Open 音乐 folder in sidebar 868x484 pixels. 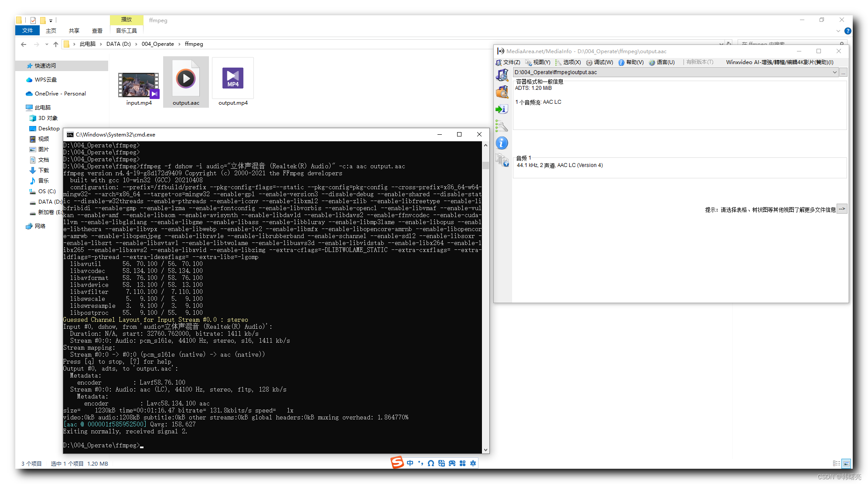tap(39, 181)
